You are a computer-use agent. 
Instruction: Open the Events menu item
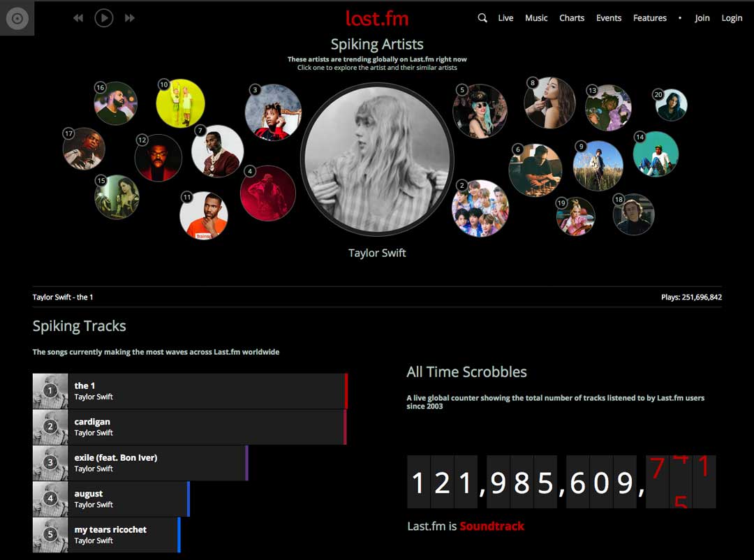[609, 17]
